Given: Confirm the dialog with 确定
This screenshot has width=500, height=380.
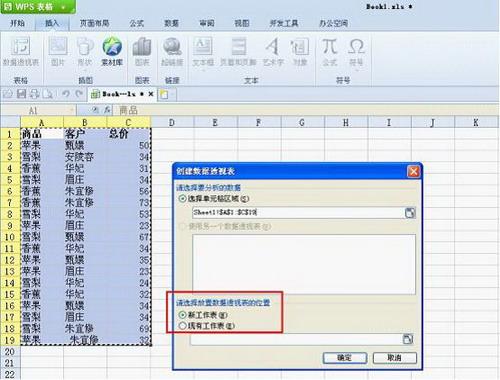Looking at the screenshot, I should coord(345,358).
